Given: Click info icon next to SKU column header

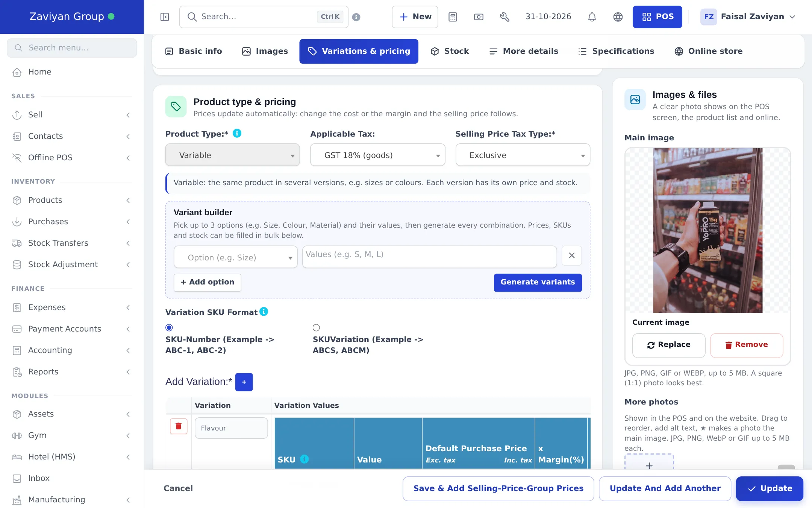Looking at the screenshot, I should 304,459.
